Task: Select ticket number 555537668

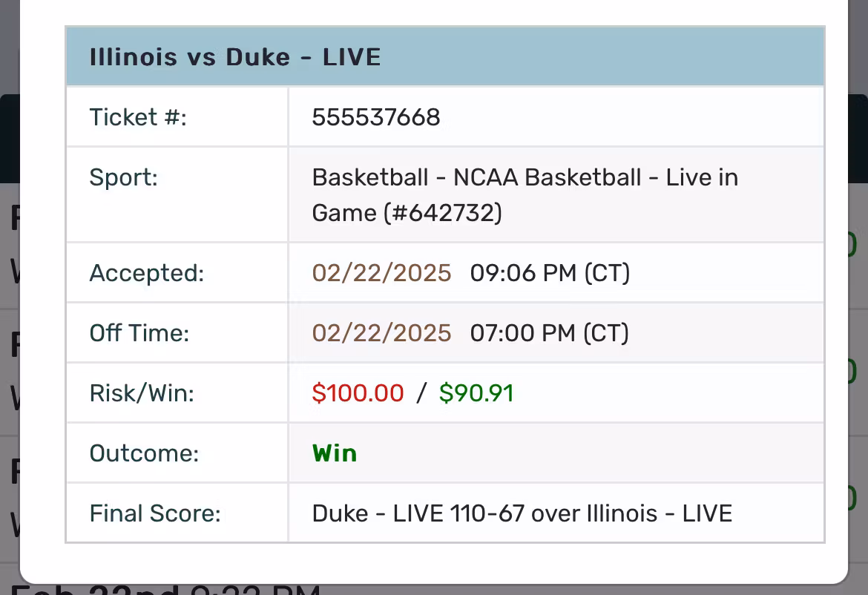Action: 376,117
